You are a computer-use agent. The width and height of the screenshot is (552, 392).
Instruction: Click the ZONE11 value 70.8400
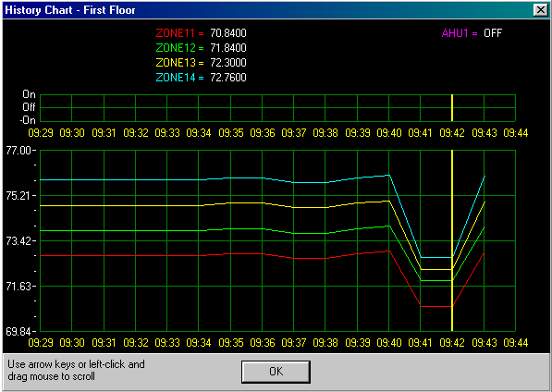(228, 33)
